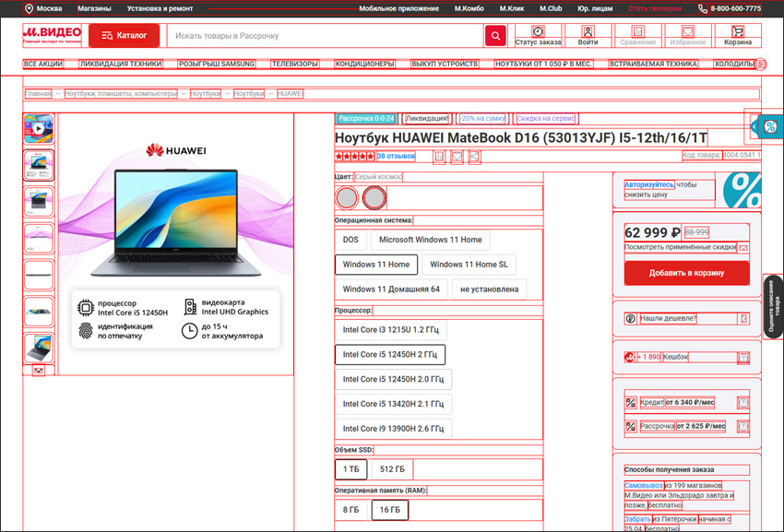This screenshot has width=784, height=532.
Task: Select Windows 11 Home SL option
Action: (469, 265)
